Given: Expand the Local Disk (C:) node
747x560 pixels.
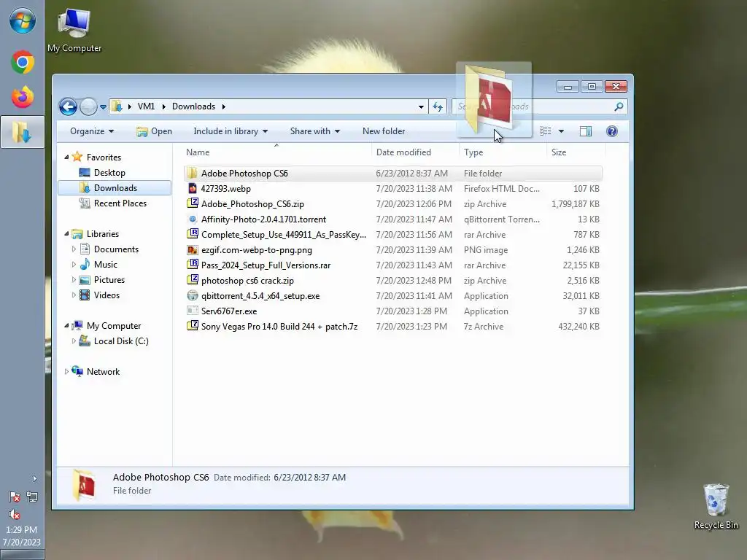Looking at the screenshot, I should 74,341.
